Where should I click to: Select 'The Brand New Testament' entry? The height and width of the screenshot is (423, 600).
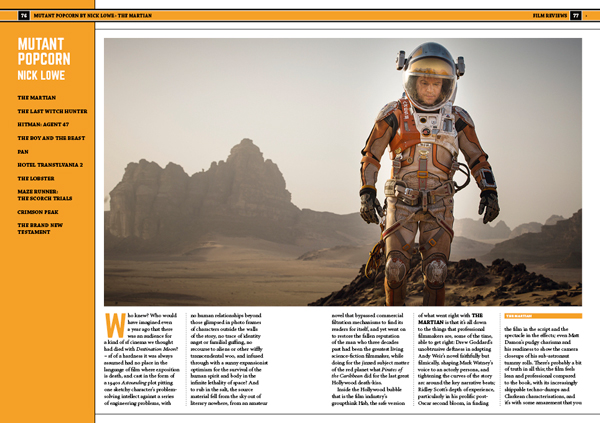[40, 229]
